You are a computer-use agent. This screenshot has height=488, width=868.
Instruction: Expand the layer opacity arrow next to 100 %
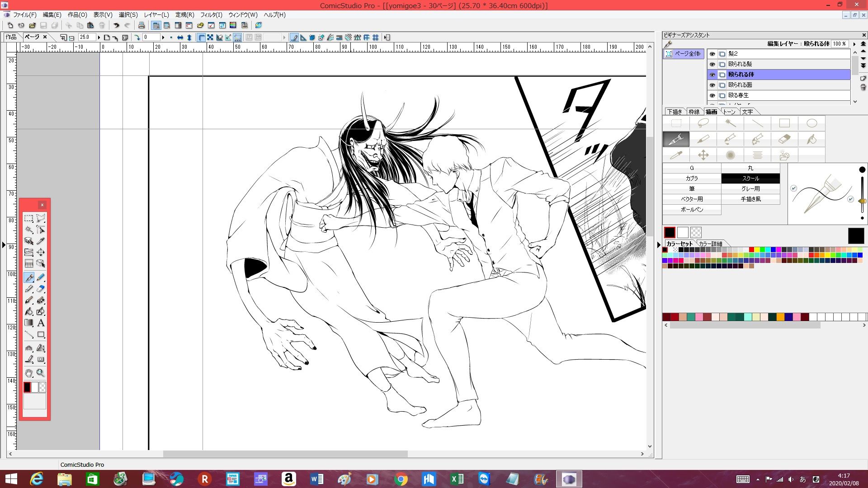click(854, 44)
